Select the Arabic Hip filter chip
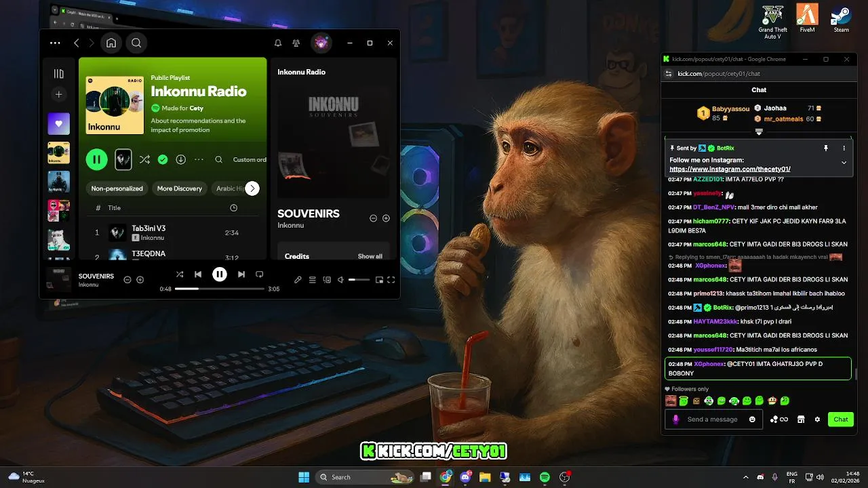 pyautogui.click(x=229, y=188)
